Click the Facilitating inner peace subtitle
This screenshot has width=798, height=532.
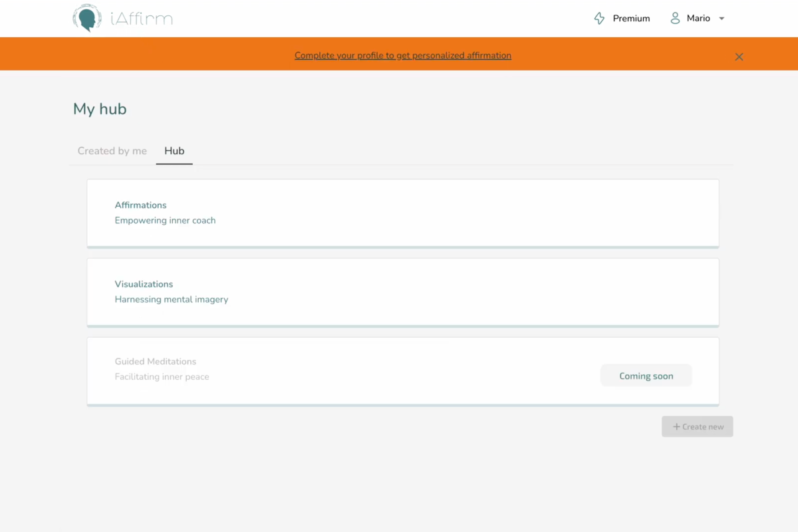pos(162,376)
